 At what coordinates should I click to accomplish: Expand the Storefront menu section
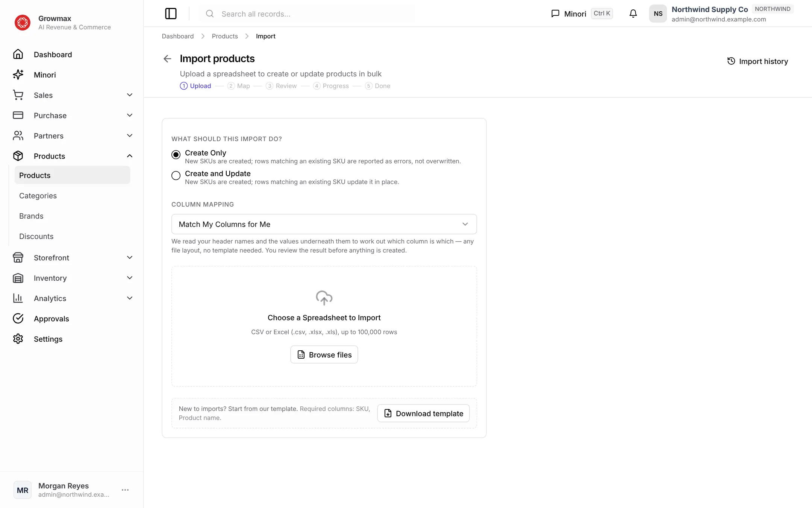point(72,258)
